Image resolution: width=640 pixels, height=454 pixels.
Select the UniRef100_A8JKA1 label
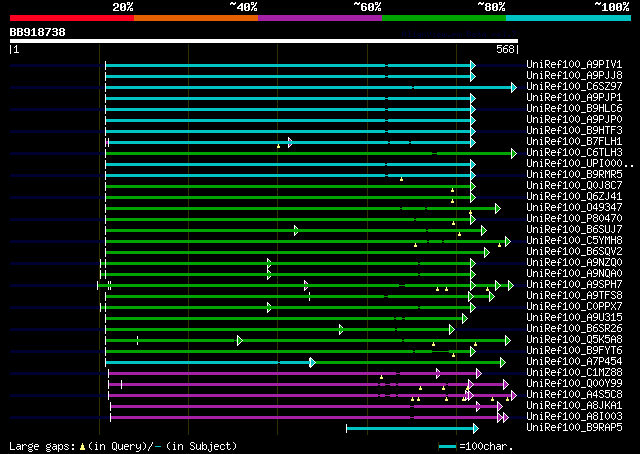(574, 406)
